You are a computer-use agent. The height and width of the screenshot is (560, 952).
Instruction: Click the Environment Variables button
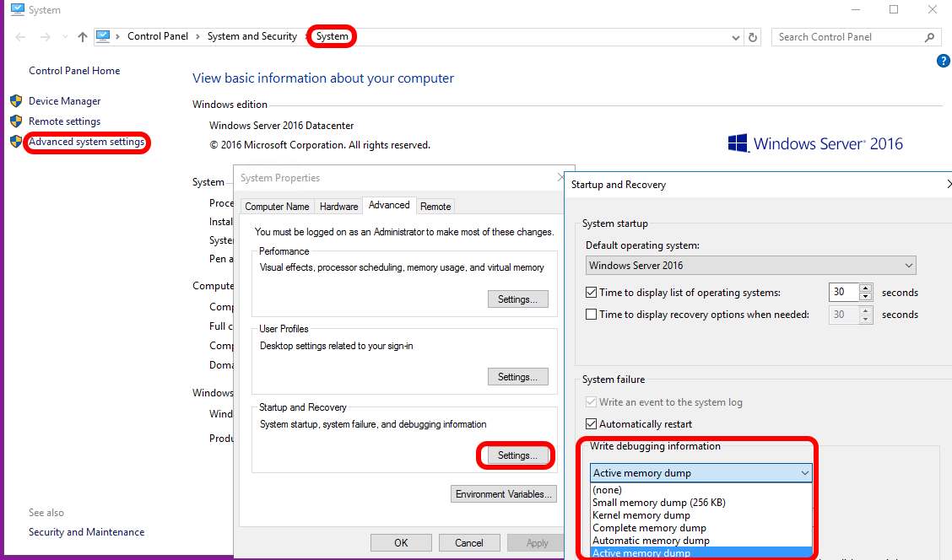(503, 494)
